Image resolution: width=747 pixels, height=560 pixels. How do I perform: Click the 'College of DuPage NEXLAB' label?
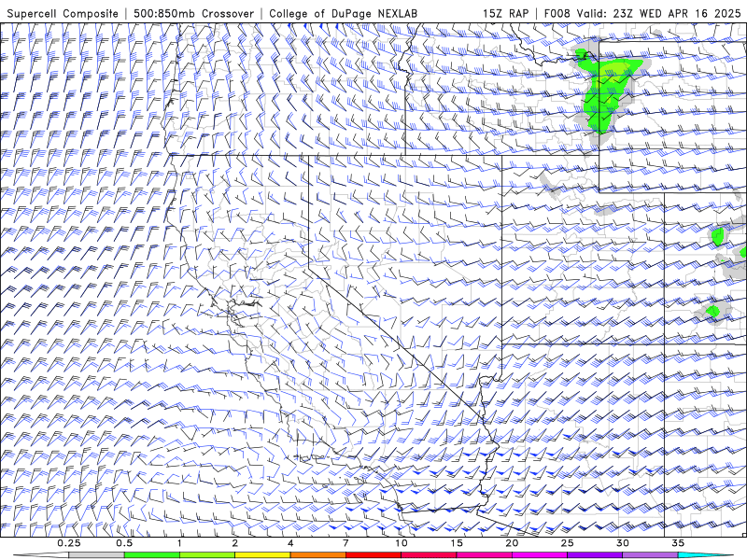coord(343,13)
